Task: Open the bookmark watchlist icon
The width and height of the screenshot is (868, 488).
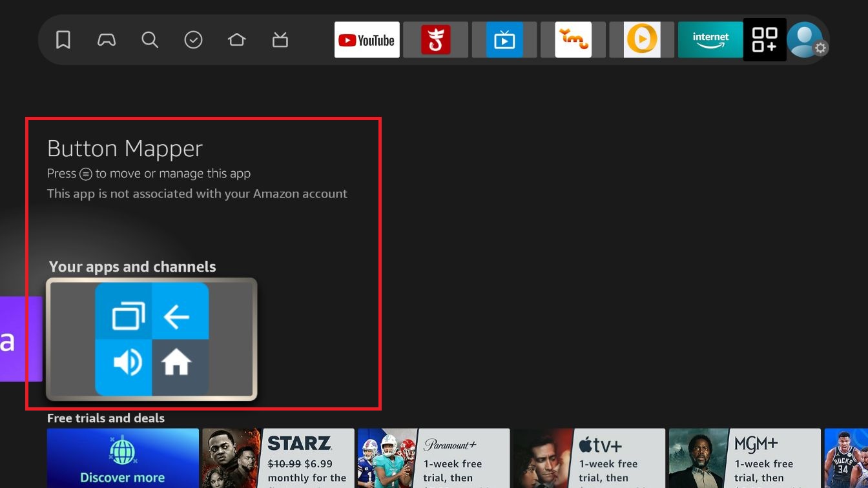Action: (x=63, y=40)
